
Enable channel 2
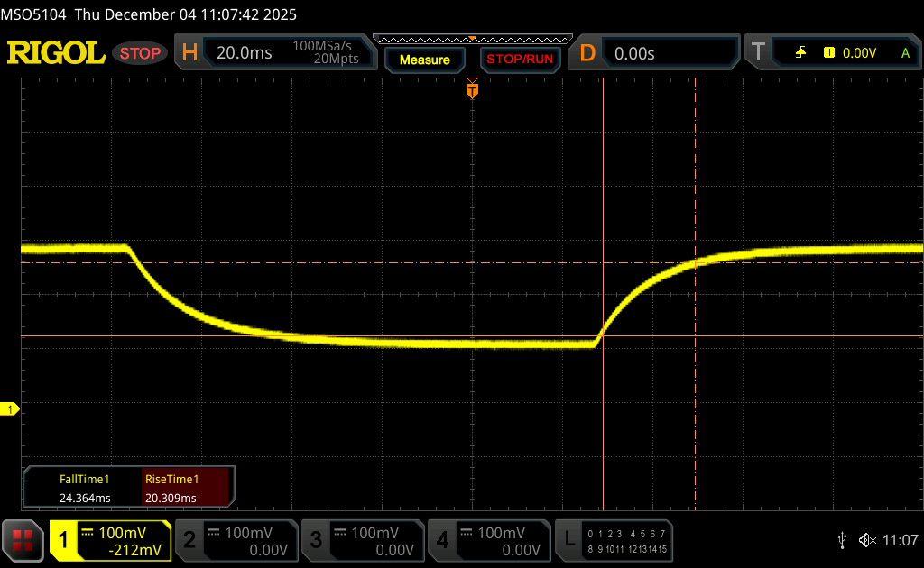click(x=236, y=539)
